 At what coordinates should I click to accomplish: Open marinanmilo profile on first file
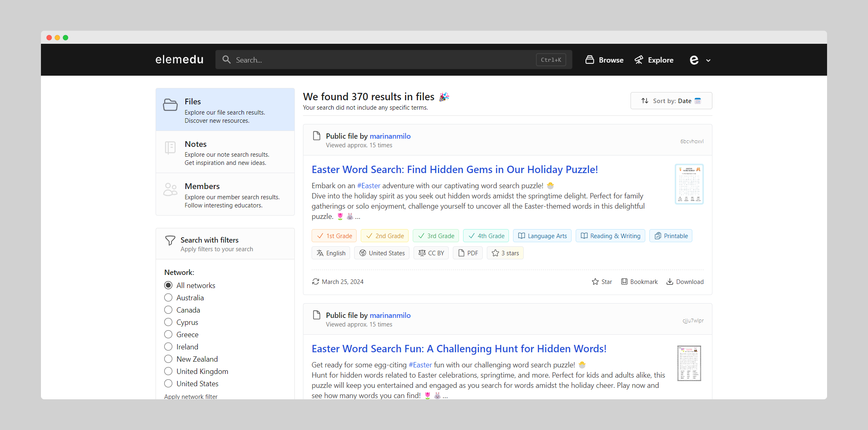(x=390, y=136)
